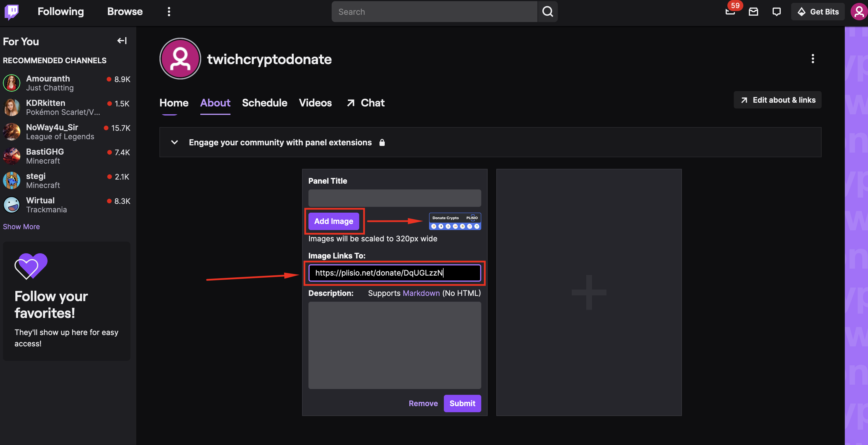
Task: Click the search magnifier icon
Action: 547,11
